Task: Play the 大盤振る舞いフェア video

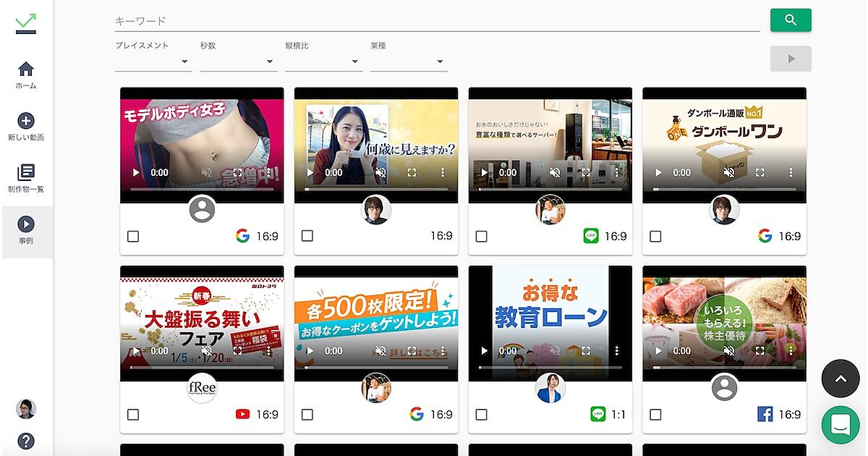Action: pyautogui.click(x=136, y=351)
